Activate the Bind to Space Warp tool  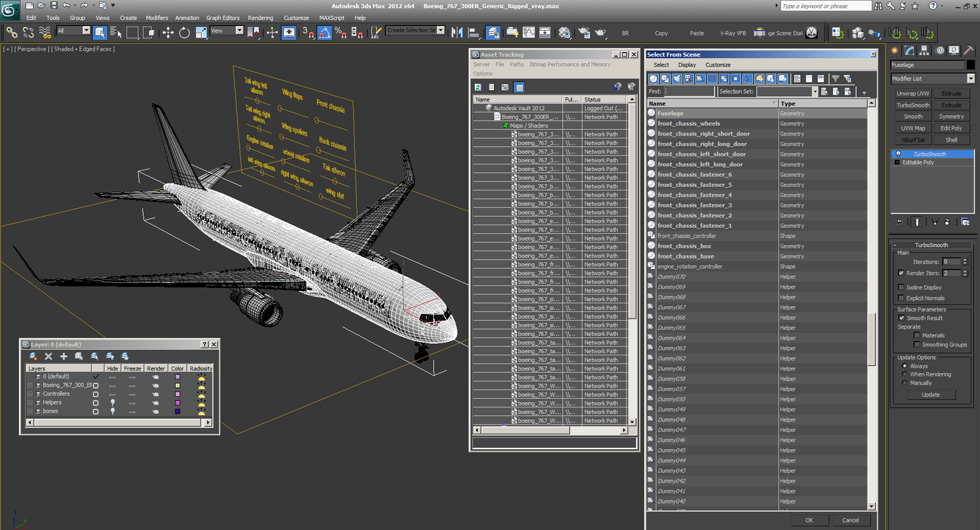click(45, 32)
